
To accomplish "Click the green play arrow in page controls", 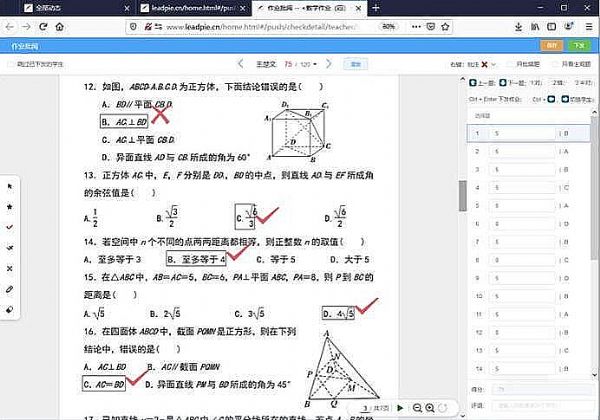I will 400,408.
